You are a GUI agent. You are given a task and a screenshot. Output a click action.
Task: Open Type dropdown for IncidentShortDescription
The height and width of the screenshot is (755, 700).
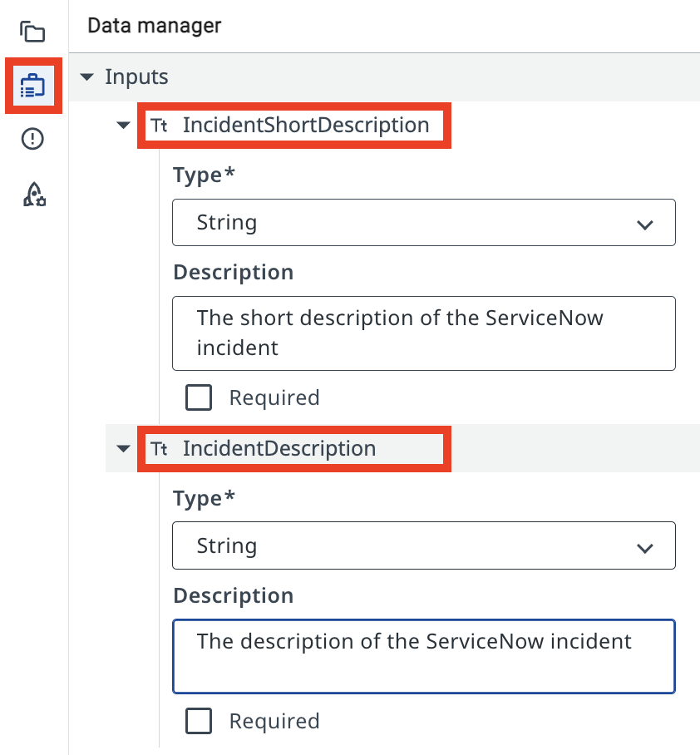click(424, 223)
